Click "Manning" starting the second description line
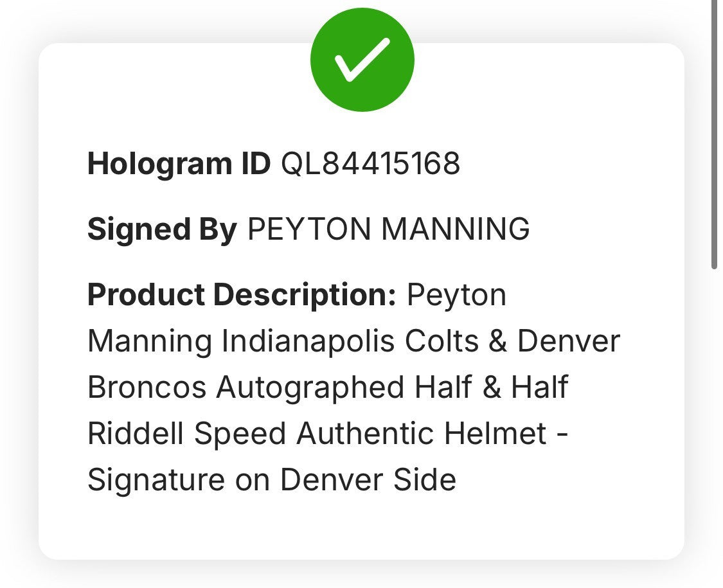This screenshot has height=588, width=723. pyautogui.click(x=149, y=341)
